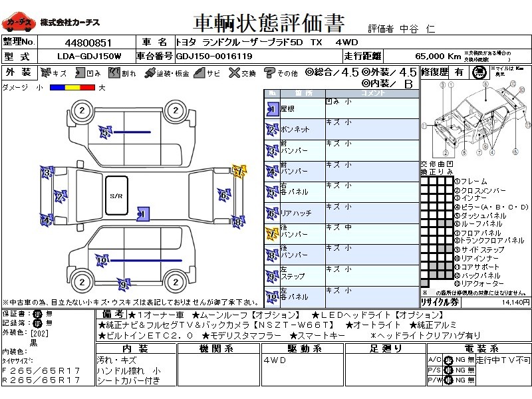
Task: Click the 外装 section label
Action: pyautogui.click(x=19, y=72)
